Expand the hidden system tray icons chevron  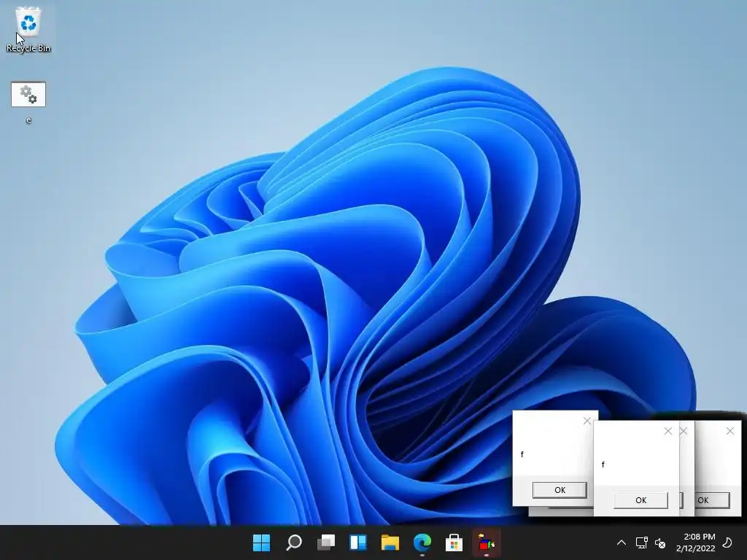[x=622, y=542]
